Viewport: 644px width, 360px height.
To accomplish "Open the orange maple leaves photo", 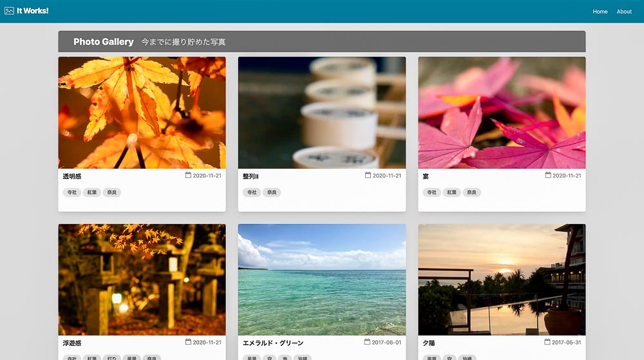I will 142,113.
